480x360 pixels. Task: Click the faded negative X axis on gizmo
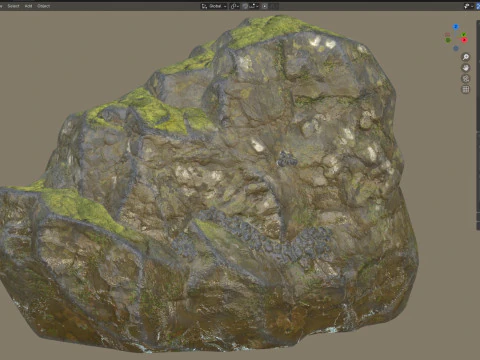point(447,34)
